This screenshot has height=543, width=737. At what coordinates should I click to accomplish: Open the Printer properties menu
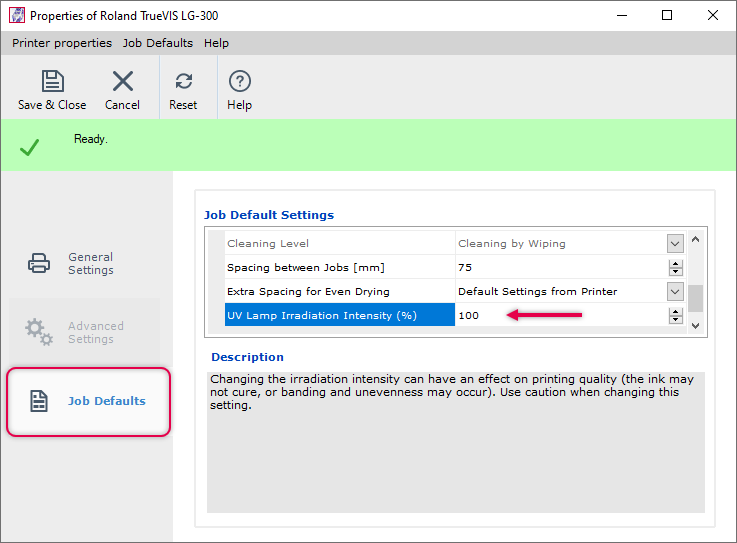(62, 43)
